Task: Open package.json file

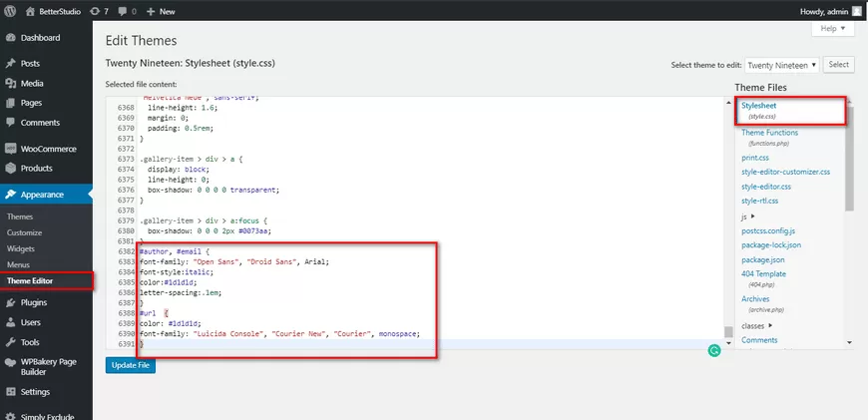Action: pyautogui.click(x=763, y=259)
